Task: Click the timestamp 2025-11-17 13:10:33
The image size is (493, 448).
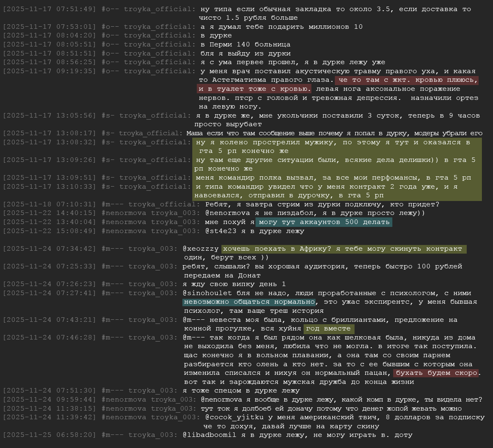Action: (50, 187)
